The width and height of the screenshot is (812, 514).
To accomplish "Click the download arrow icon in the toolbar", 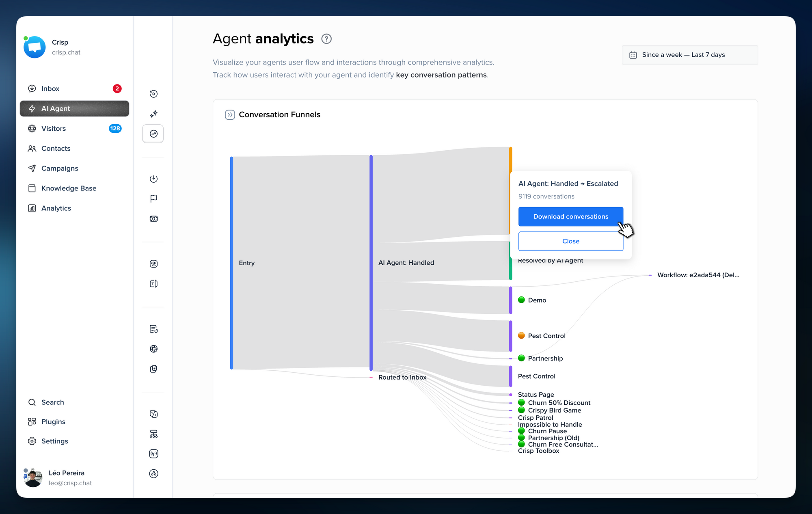I will [153, 179].
